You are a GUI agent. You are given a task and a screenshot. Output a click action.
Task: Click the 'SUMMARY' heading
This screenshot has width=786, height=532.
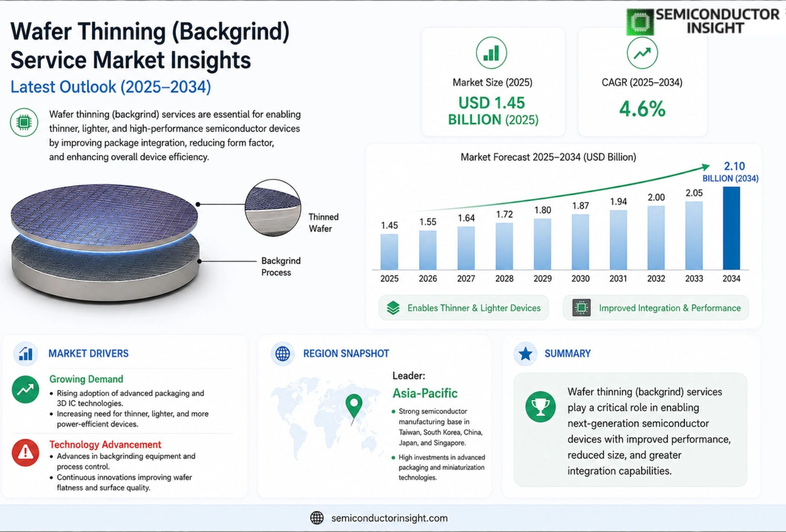(567, 354)
